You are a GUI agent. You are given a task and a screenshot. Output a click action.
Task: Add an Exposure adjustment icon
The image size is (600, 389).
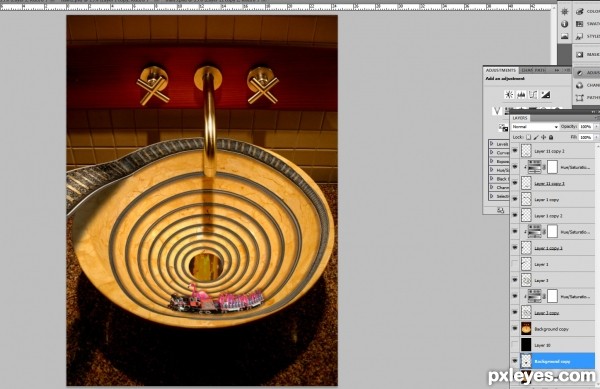[x=545, y=94]
